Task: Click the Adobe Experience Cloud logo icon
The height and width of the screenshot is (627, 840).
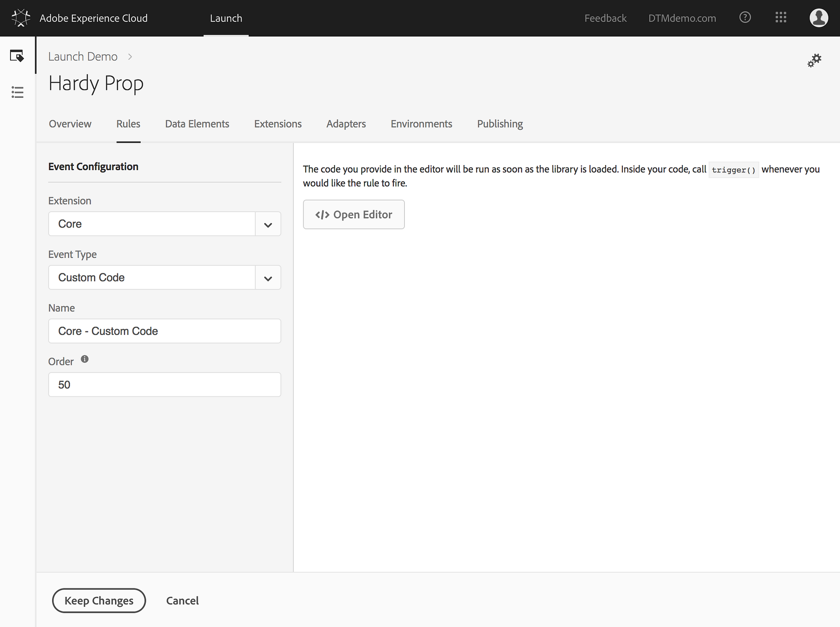Action: (x=21, y=18)
